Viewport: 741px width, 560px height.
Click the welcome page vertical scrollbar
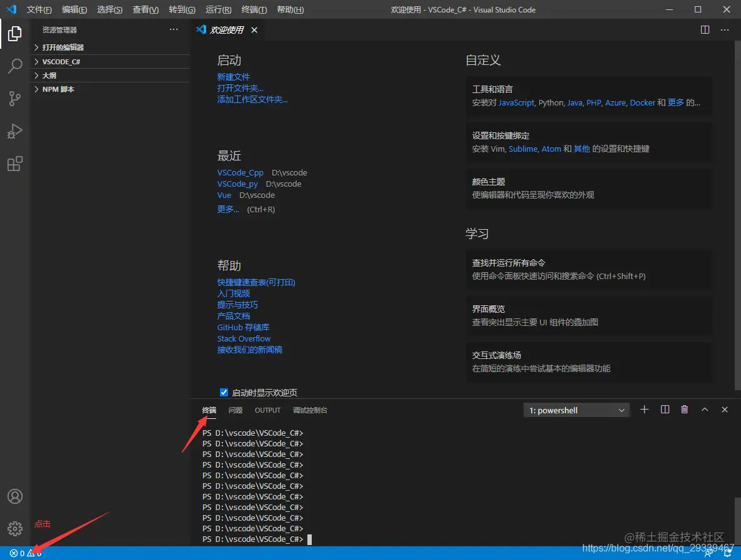(x=738, y=215)
